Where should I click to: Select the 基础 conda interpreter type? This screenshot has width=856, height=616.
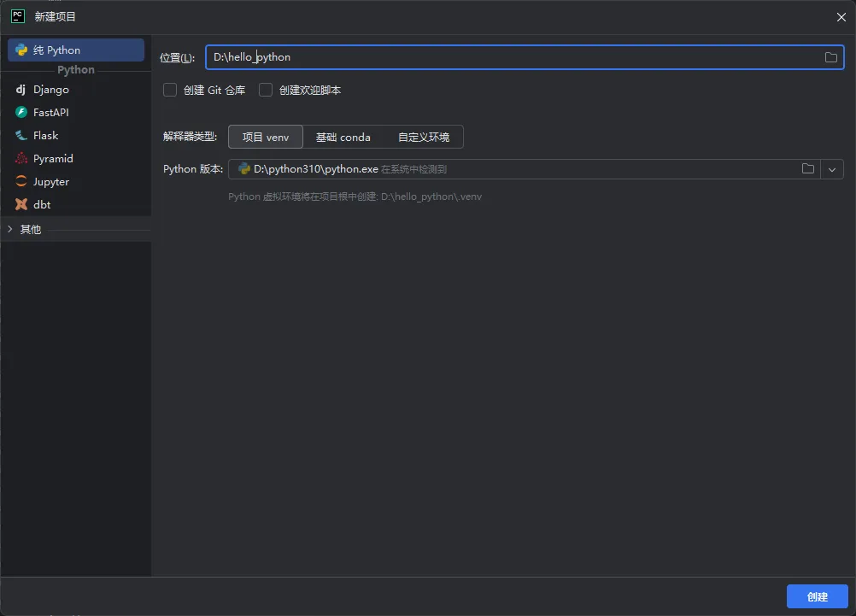(x=343, y=137)
